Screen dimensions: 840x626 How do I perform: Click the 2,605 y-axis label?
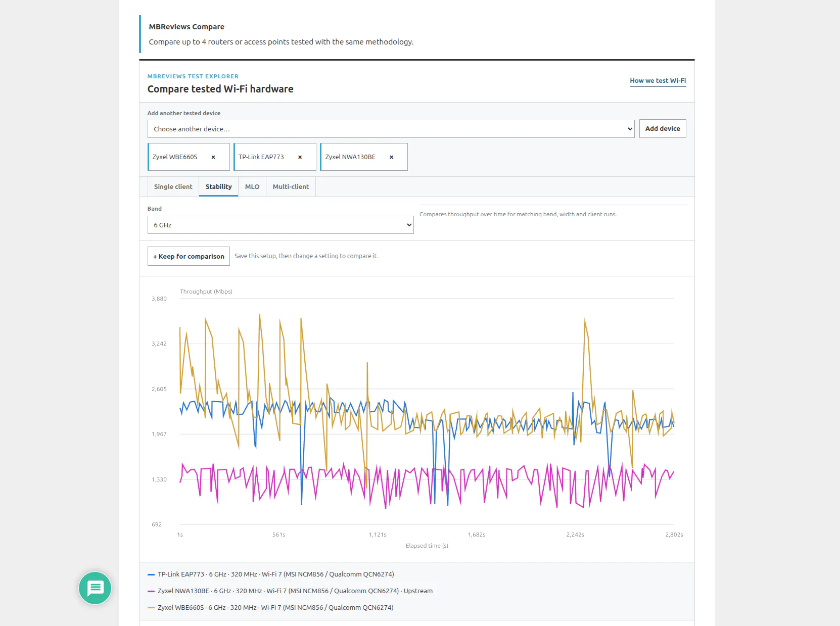pos(159,389)
